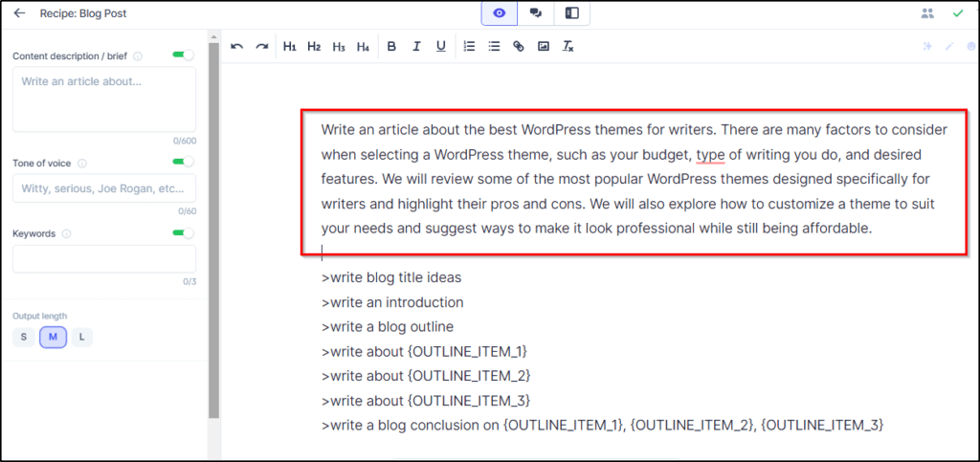Image resolution: width=980 pixels, height=462 pixels.
Task: Apply Heading 3 style
Action: pyautogui.click(x=339, y=46)
